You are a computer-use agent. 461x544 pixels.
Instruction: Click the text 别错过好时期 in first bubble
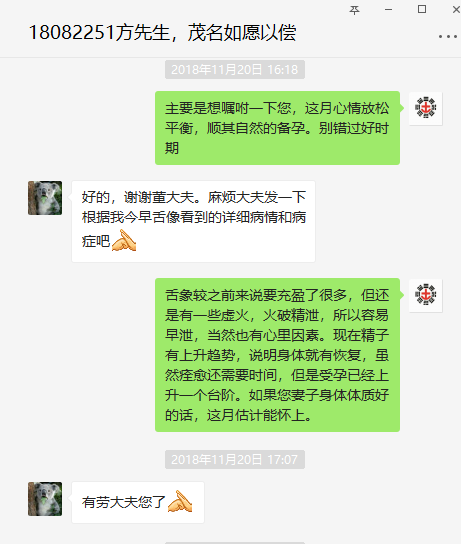coord(277,138)
